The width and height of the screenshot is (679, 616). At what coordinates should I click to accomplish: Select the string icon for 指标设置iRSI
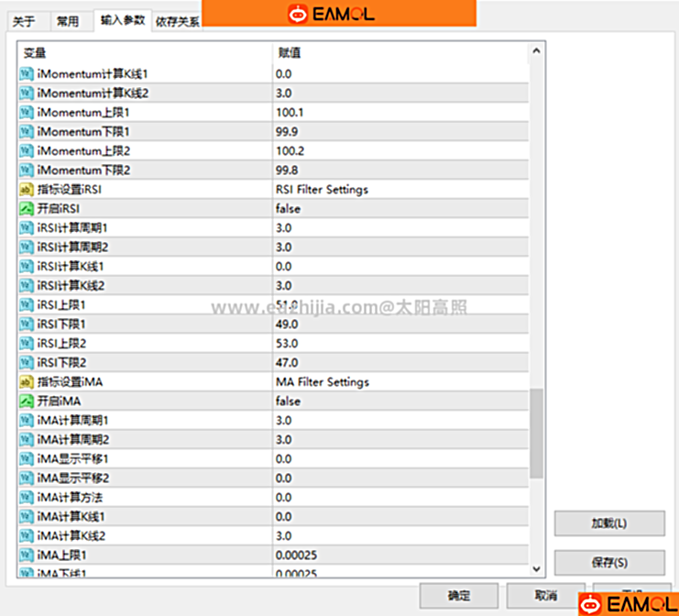click(x=26, y=190)
